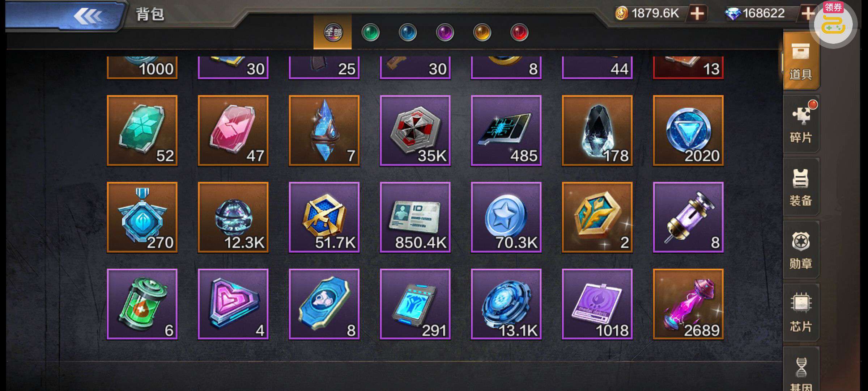Filter items by purple quality orb
The height and width of the screenshot is (391, 868).
[x=445, y=33]
